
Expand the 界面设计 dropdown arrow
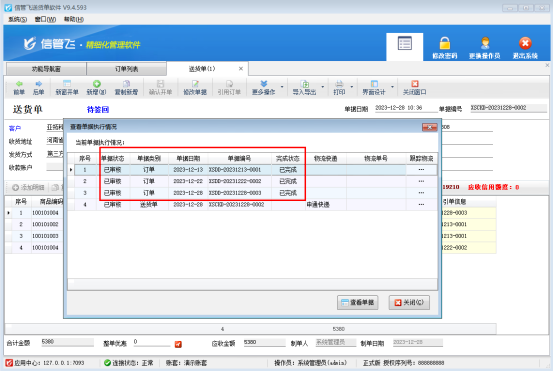click(392, 87)
